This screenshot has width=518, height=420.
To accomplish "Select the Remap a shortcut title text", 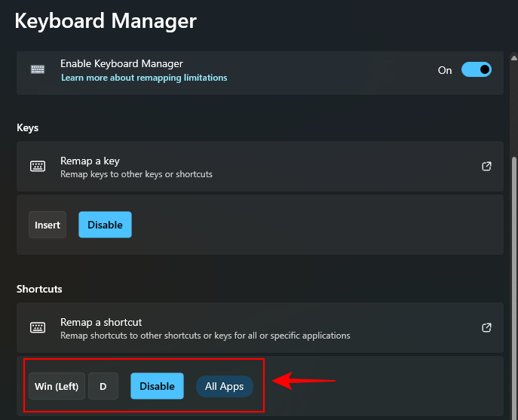I will 101,322.
